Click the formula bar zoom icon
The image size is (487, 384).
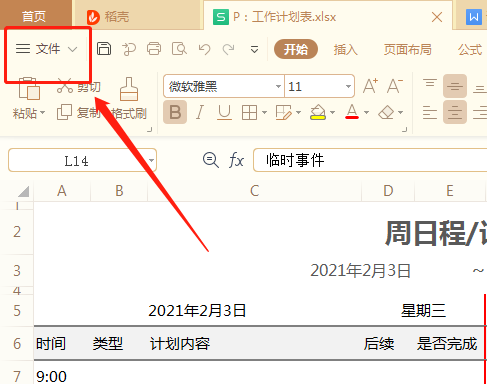click(x=211, y=160)
